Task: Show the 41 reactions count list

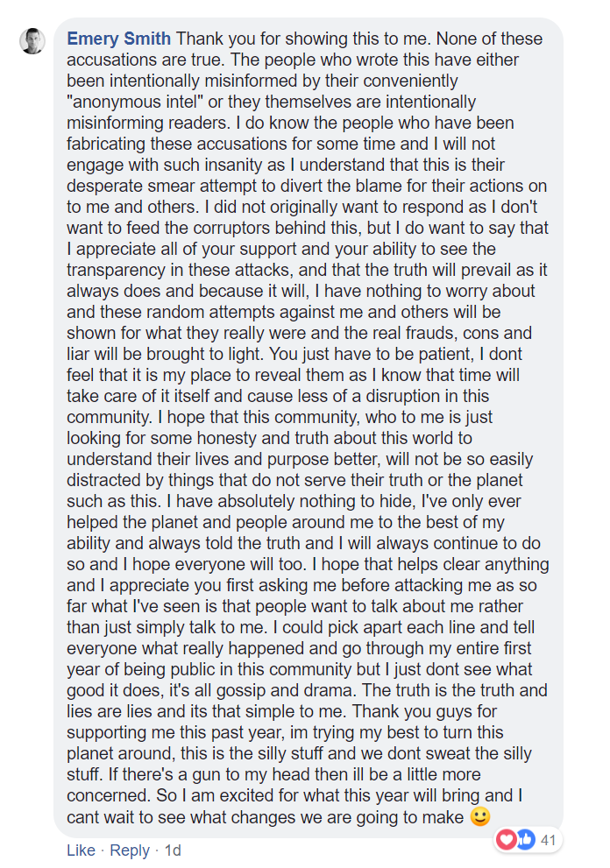Action: pos(550,839)
